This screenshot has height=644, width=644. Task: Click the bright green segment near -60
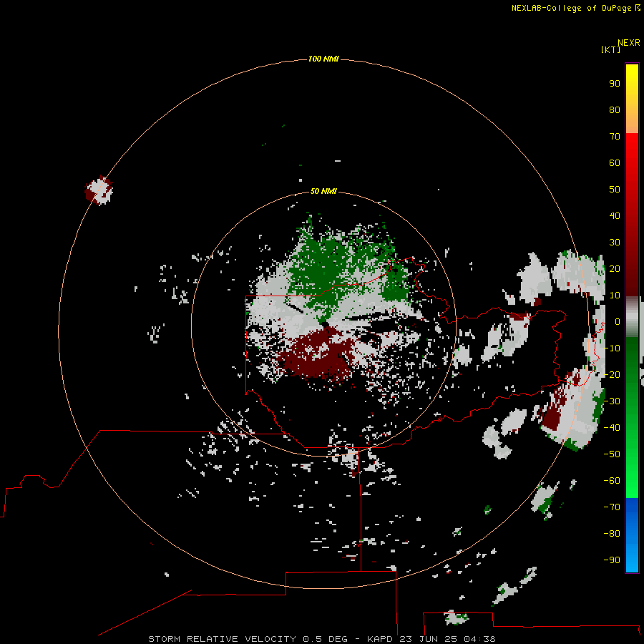click(632, 481)
